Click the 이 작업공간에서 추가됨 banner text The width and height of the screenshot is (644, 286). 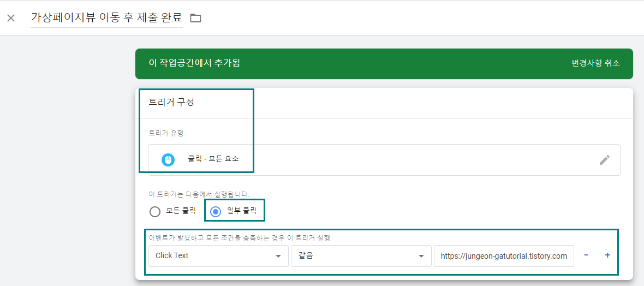(194, 63)
